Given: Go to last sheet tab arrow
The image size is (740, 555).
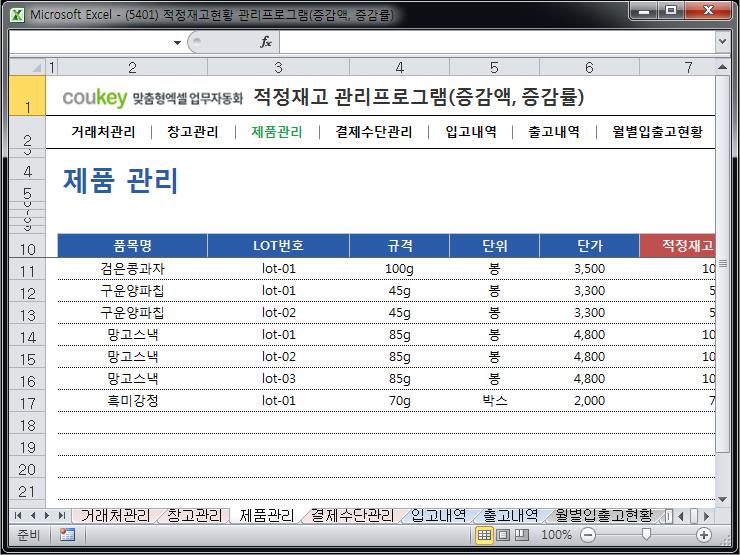Looking at the screenshot, I should (x=61, y=515).
